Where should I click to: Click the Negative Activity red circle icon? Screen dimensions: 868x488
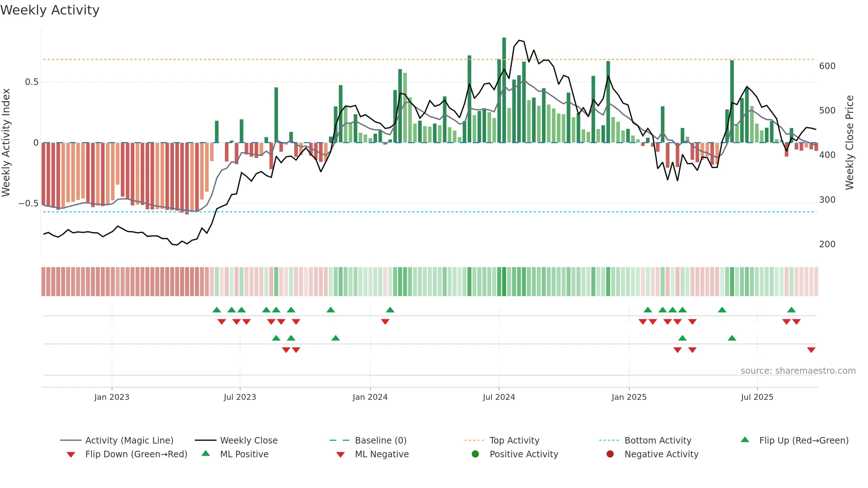[x=610, y=454]
